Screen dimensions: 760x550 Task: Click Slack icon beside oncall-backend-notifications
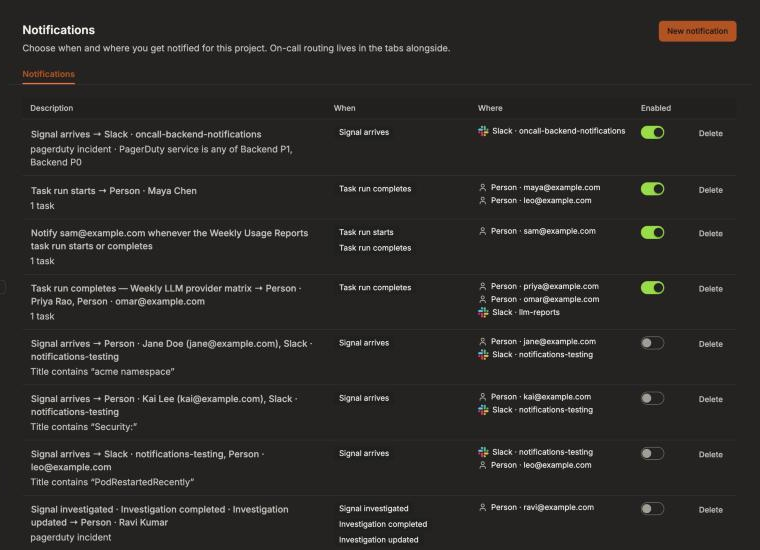click(483, 131)
